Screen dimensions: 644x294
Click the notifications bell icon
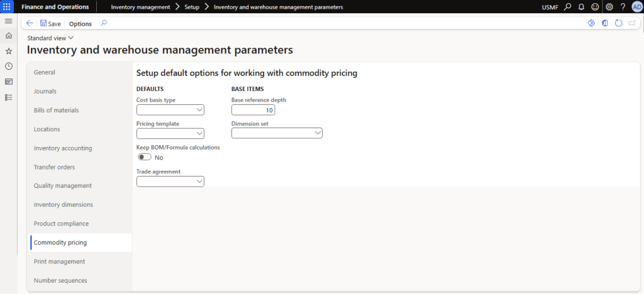tap(581, 7)
